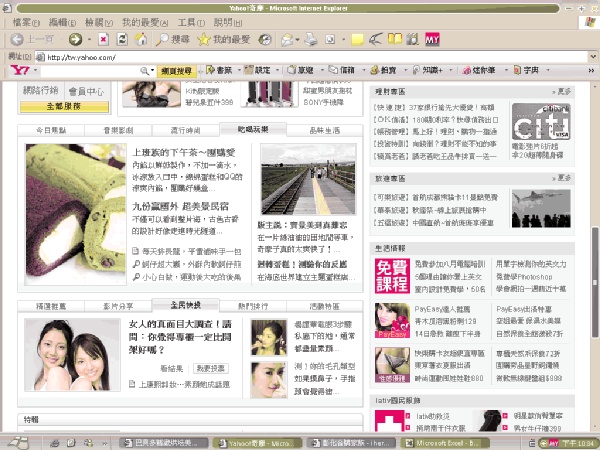Screen dimensions: 600x450
Task: Expand the 書籤 dropdown arrow
Action: click(239, 70)
